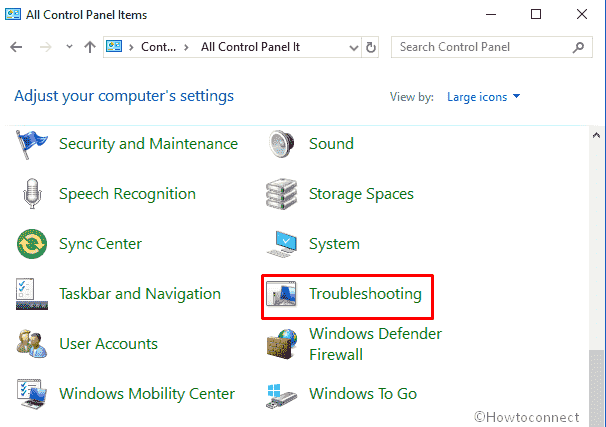Click the All Control Panel It breadcrumb
The height and width of the screenshot is (427, 606).
250,47
